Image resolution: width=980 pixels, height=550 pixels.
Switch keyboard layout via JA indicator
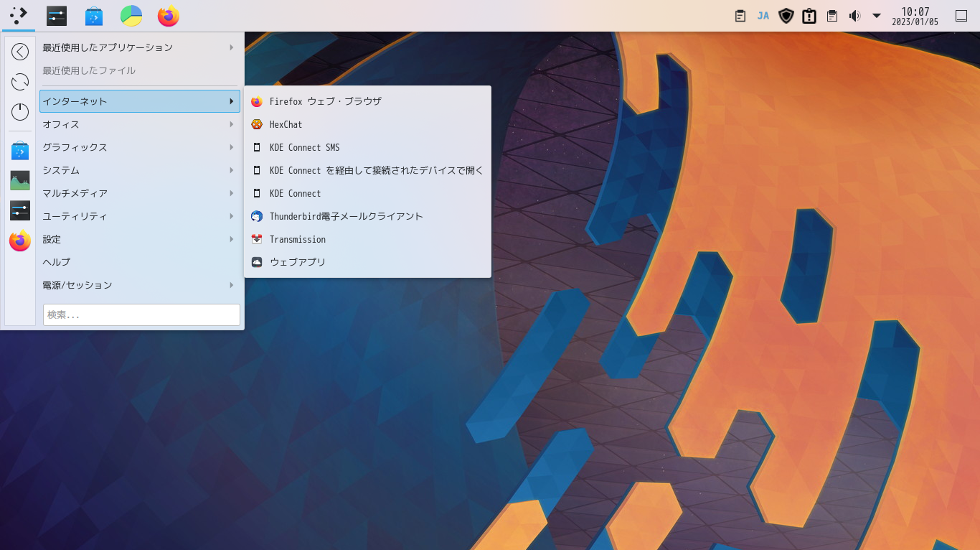coord(763,16)
